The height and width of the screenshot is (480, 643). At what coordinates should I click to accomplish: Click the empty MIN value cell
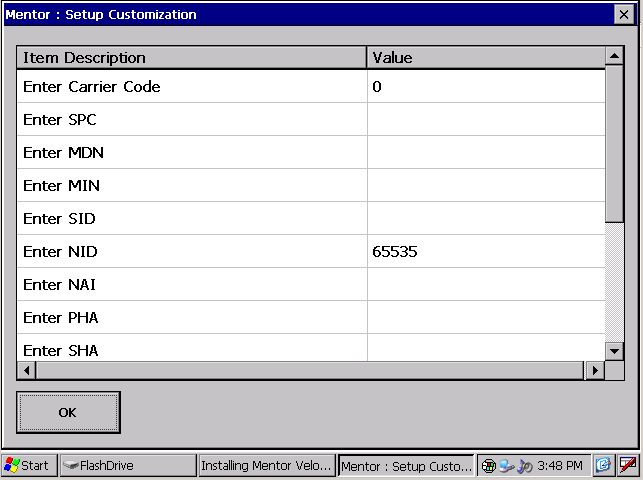pos(486,186)
